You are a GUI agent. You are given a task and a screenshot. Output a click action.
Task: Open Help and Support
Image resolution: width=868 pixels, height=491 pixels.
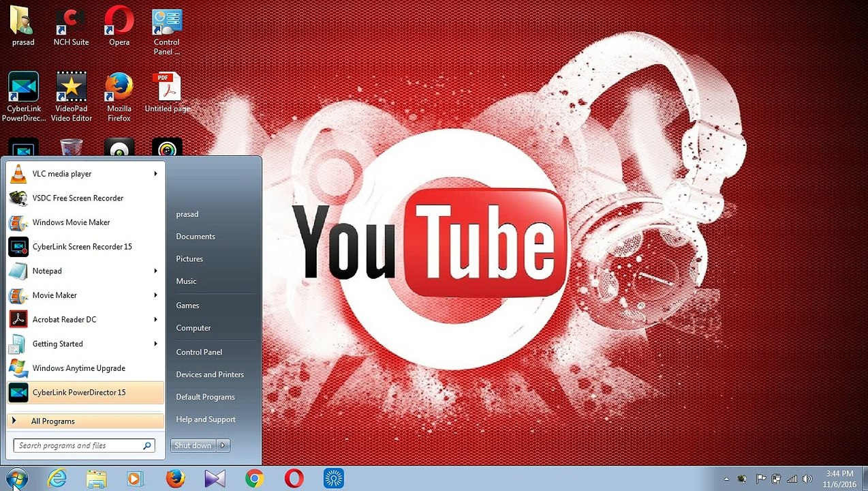point(206,419)
